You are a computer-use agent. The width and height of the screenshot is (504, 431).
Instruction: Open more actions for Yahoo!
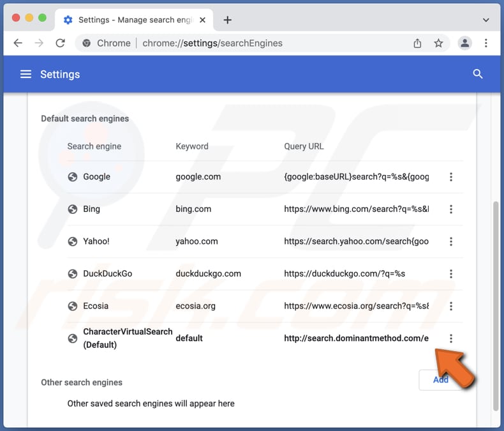pos(451,241)
